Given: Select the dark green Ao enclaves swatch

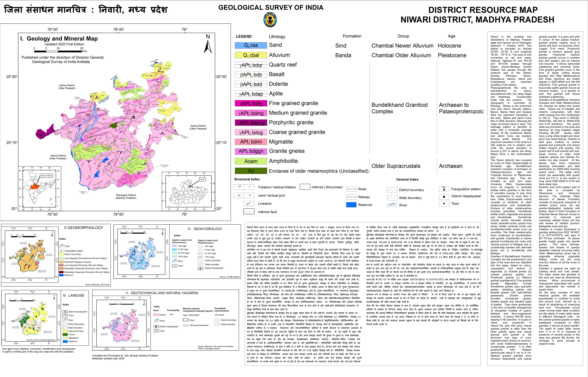Looking at the screenshot, I should 251,171.
